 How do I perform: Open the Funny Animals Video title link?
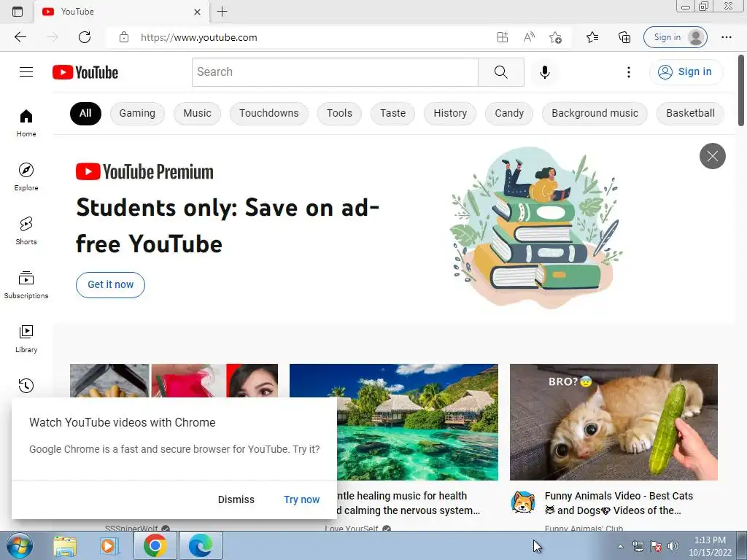tap(619, 503)
